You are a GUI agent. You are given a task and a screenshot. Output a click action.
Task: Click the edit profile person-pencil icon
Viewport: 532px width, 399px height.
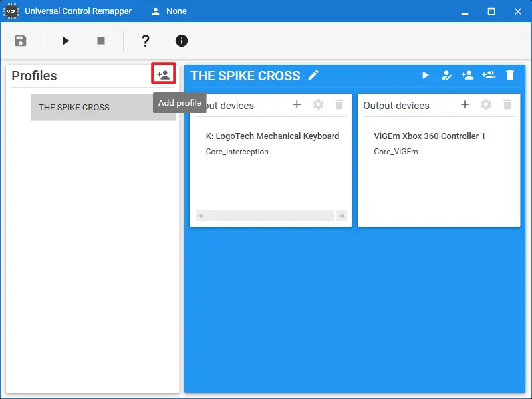(447, 76)
